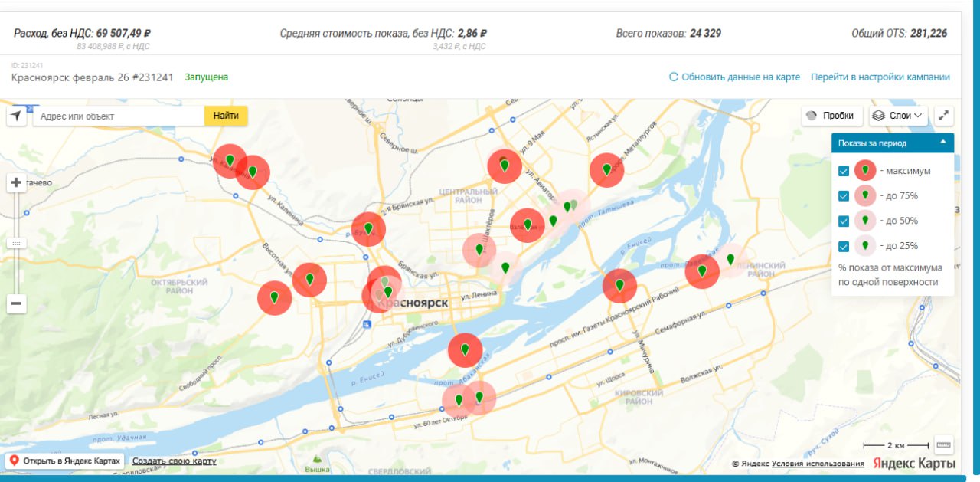Image resolution: width=980 pixels, height=482 pixels.
Task: Open Условия использования terms link
Action: [x=818, y=464]
